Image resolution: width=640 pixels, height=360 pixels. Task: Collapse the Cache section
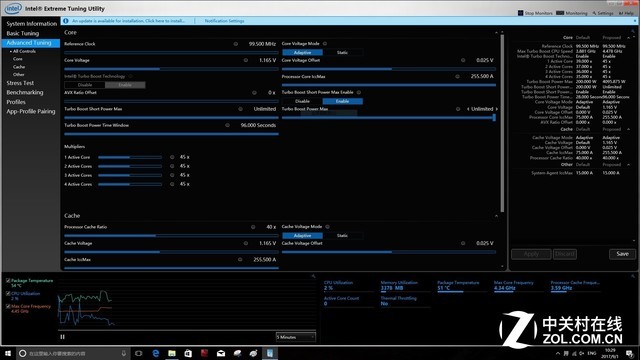496,216
